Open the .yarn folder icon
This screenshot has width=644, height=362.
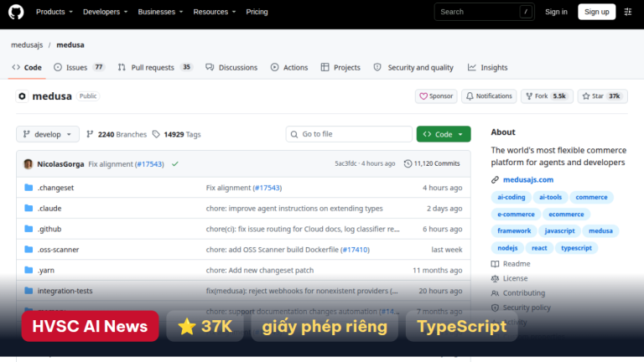coord(29,270)
